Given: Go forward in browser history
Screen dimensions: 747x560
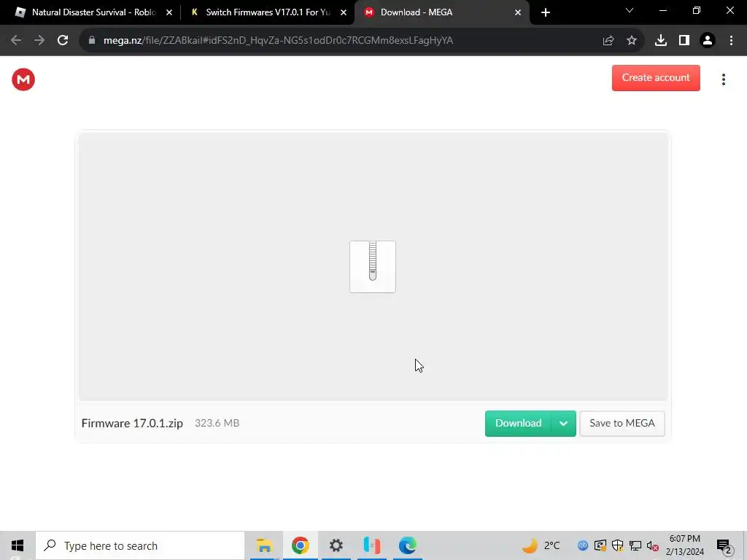Looking at the screenshot, I should (x=39, y=41).
